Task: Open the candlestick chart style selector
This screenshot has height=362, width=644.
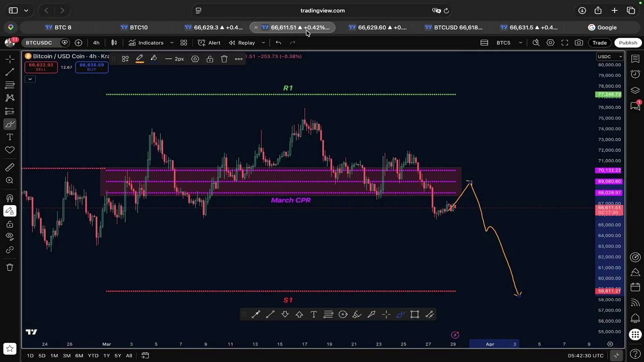Action: (114, 43)
